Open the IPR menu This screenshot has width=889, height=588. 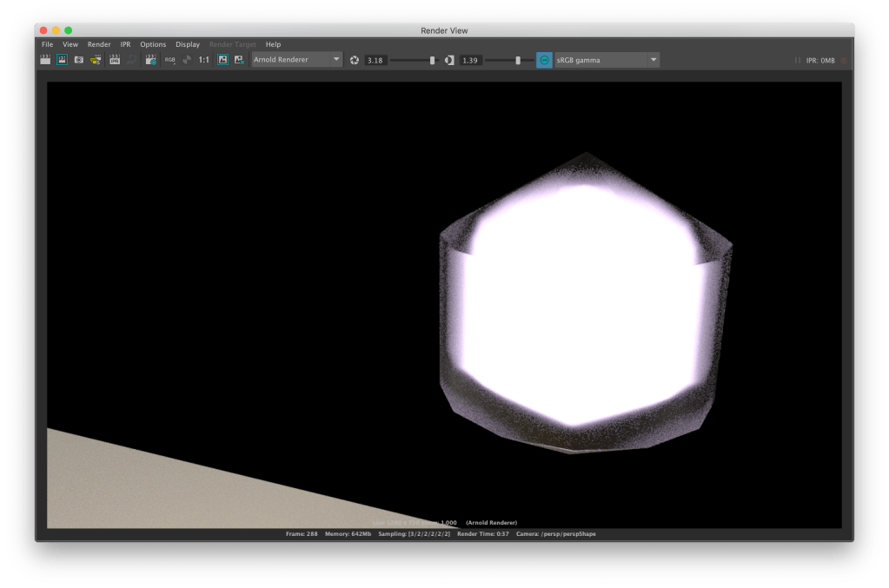[x=125, y=44]
